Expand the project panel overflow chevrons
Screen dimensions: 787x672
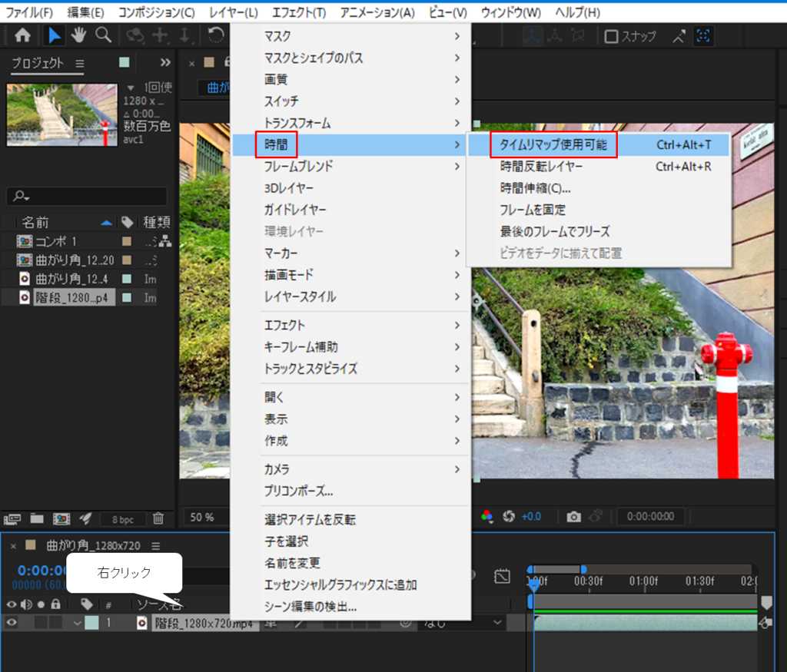[x=165, y=63]
